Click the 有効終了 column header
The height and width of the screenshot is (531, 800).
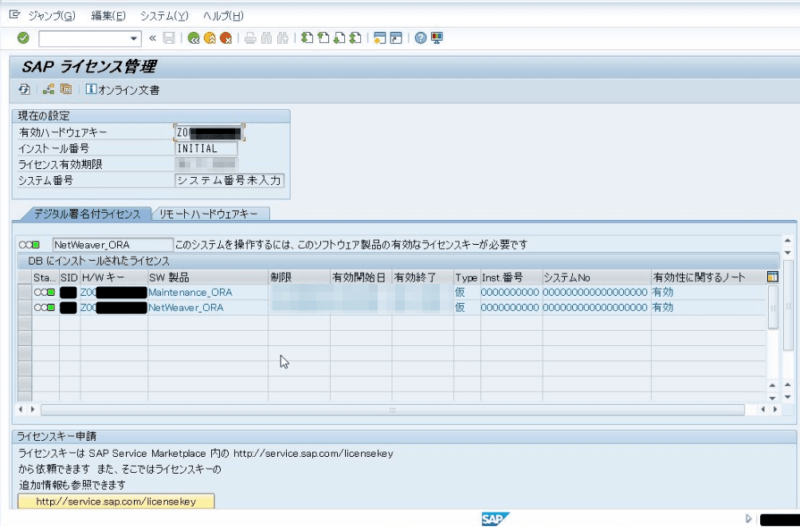(422, 277)
